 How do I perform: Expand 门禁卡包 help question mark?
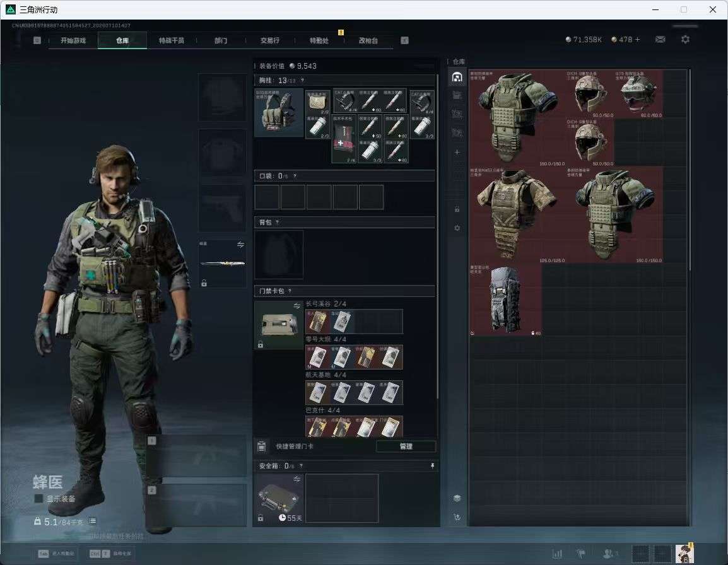[290, 291]
